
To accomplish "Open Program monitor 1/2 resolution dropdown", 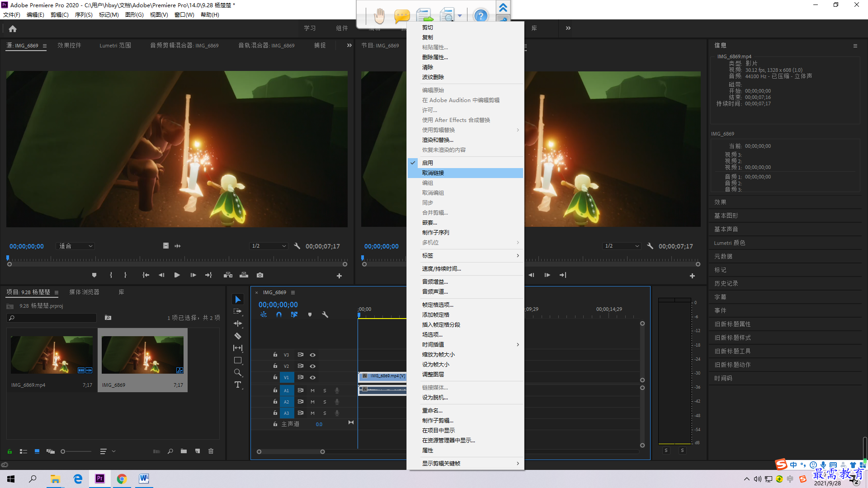I will point(622,246).
